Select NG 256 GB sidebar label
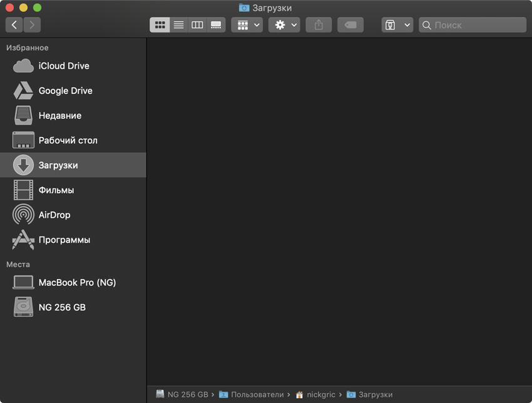The width and height of the screenshot is (532, 403). (62, 307)
